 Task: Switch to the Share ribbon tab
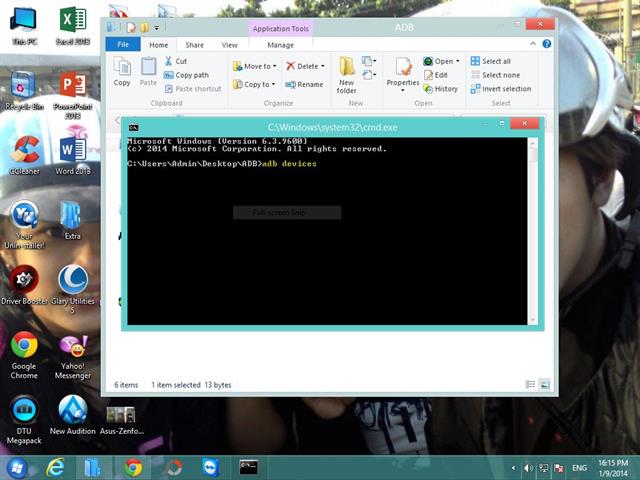click(194, 45)
